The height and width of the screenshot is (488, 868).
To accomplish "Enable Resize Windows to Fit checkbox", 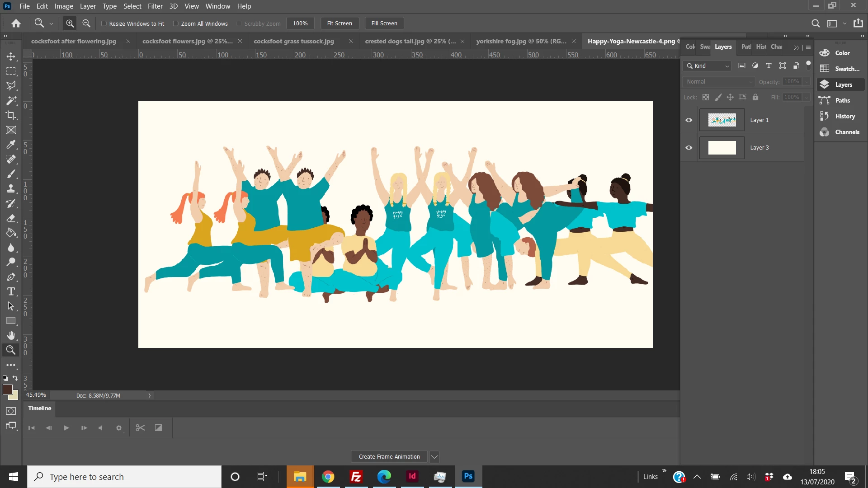I will 104,23.
